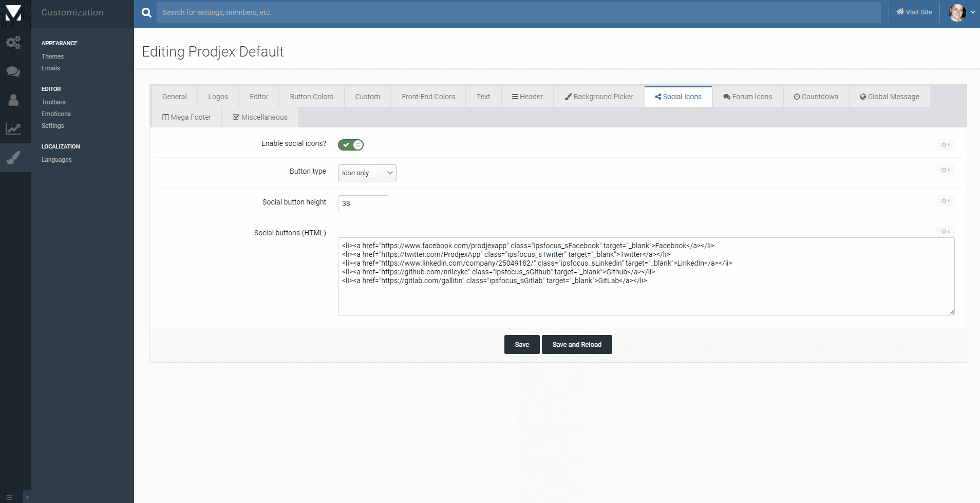This screenshot has width=980, height=503.
Task: Switch to the Mega Footer tab
Action: [x=187, y=117]
